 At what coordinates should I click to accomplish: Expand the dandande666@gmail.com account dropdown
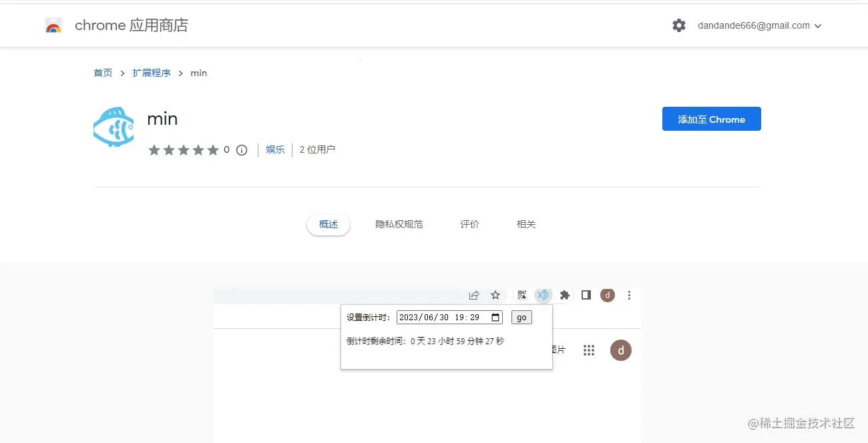pyautogui.click(x=760, y=25)
